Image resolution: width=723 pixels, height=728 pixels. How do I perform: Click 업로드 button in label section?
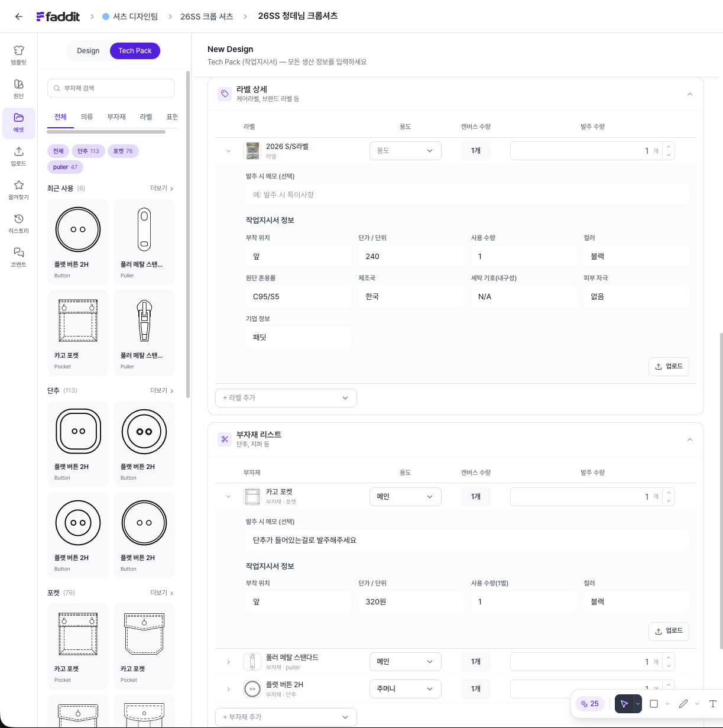coord(669,367)
